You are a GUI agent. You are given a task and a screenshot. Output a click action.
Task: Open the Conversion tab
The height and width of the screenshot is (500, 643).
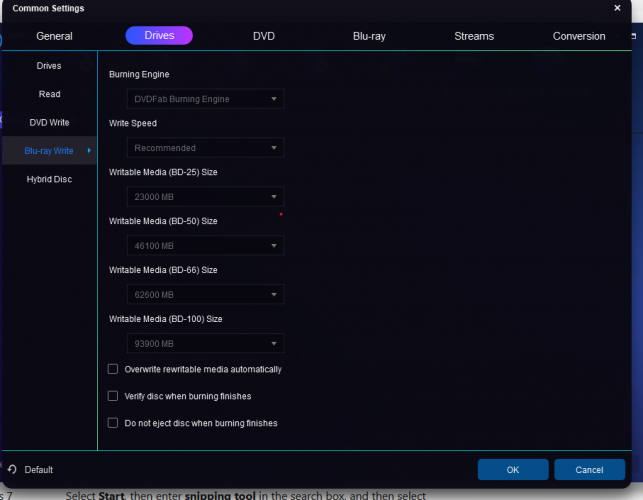click(x=579, y=36)
